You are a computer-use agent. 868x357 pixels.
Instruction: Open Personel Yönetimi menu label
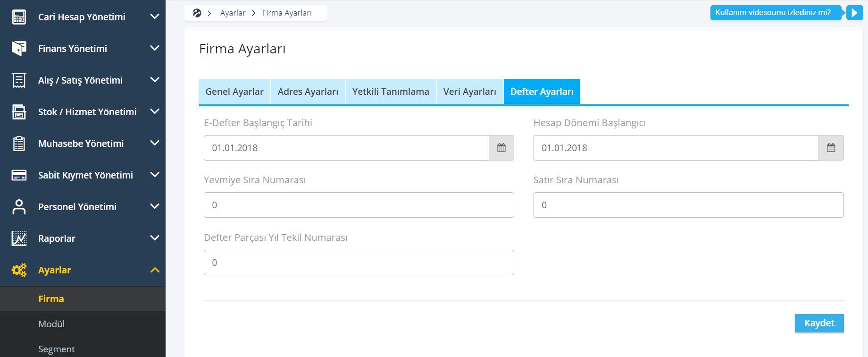click(x=77, y=207)
